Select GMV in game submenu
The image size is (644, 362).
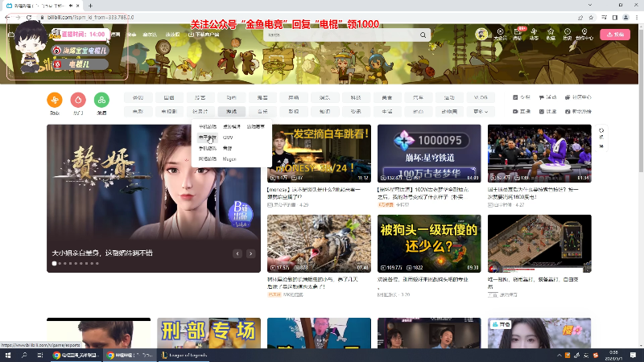[x=228, y=137]
